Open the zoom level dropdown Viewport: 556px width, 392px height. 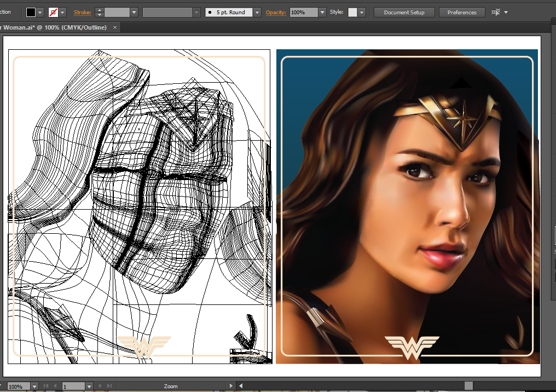click(x=34, y=387)
